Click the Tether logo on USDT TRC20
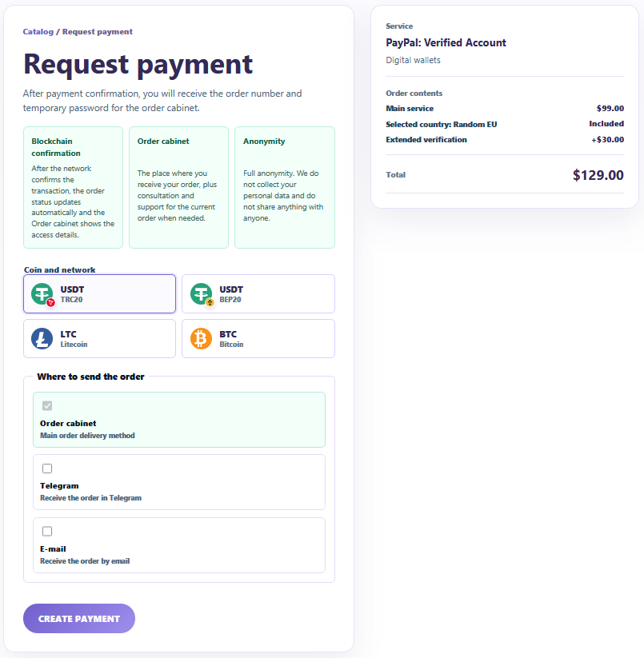The image size is (644, 658). point(42,293)
